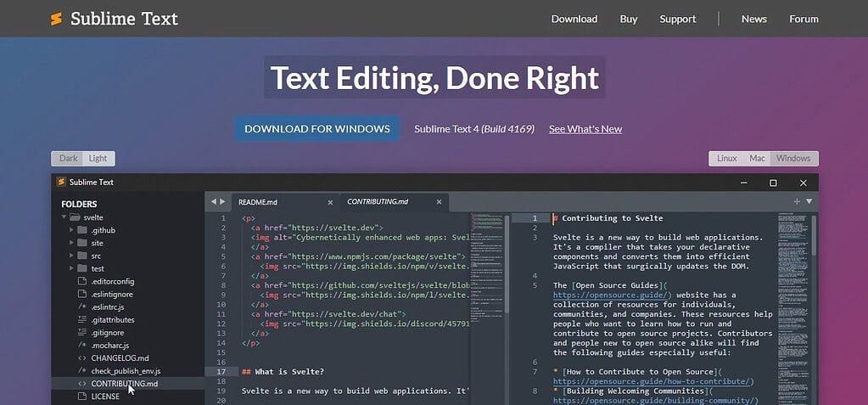Show the Mac version screenshot
This screenshot has height=405, width=868.
[x=757, y=159]
